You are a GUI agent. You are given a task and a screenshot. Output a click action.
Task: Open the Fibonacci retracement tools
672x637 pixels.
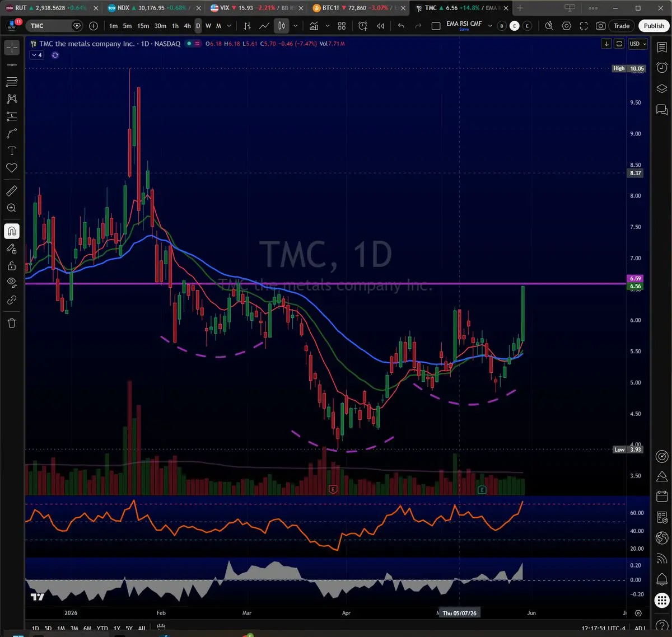(x=12, y=82)
